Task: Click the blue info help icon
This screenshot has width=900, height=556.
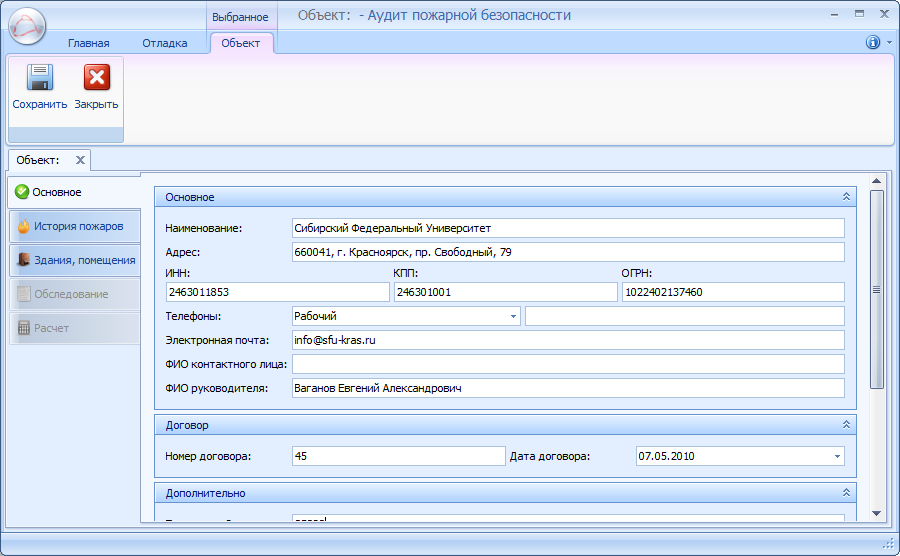Action: click(872, 42)
